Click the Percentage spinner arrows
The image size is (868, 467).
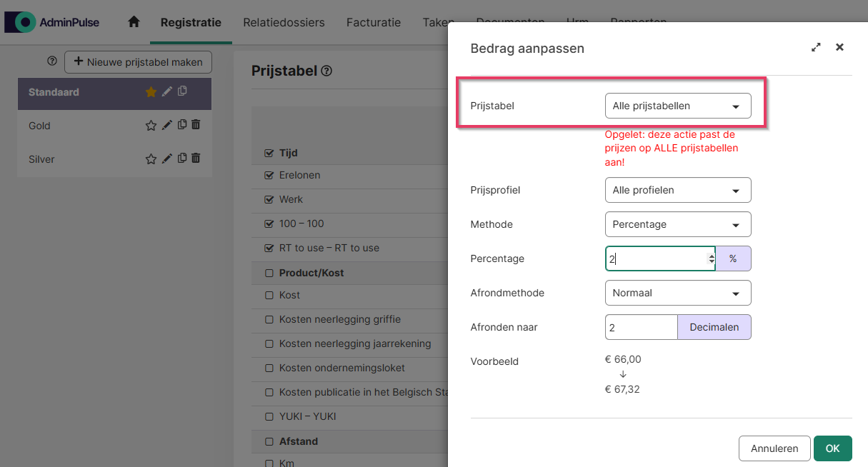(x=710, y=258)
